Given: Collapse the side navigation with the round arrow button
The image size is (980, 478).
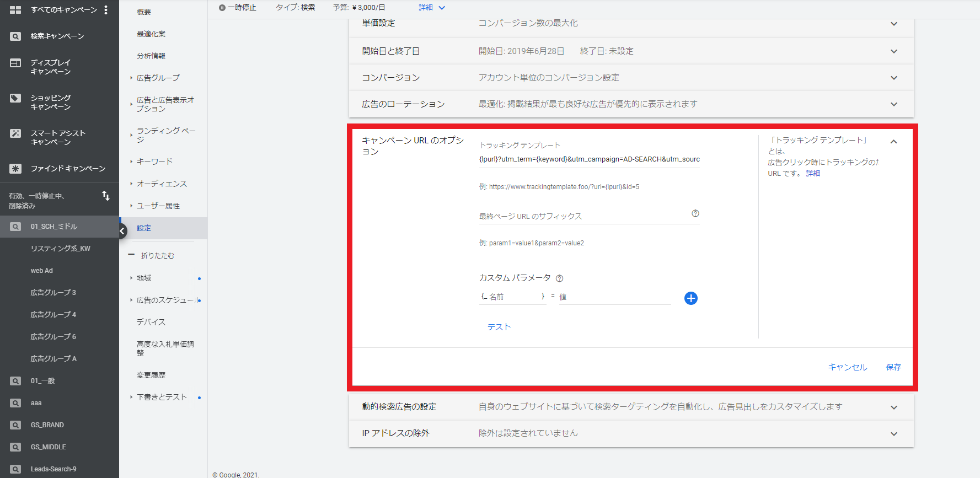Looking at the screenshot, I should (x=122, y=231).
